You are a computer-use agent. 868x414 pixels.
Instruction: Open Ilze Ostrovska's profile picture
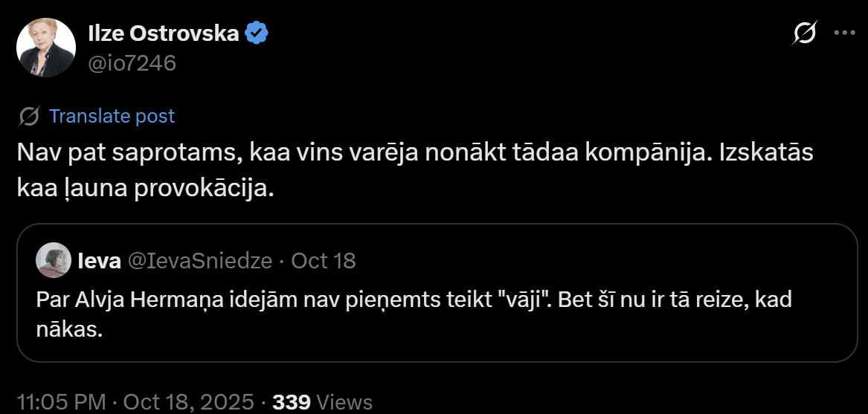pyautogui.click(x=46, y=48)
